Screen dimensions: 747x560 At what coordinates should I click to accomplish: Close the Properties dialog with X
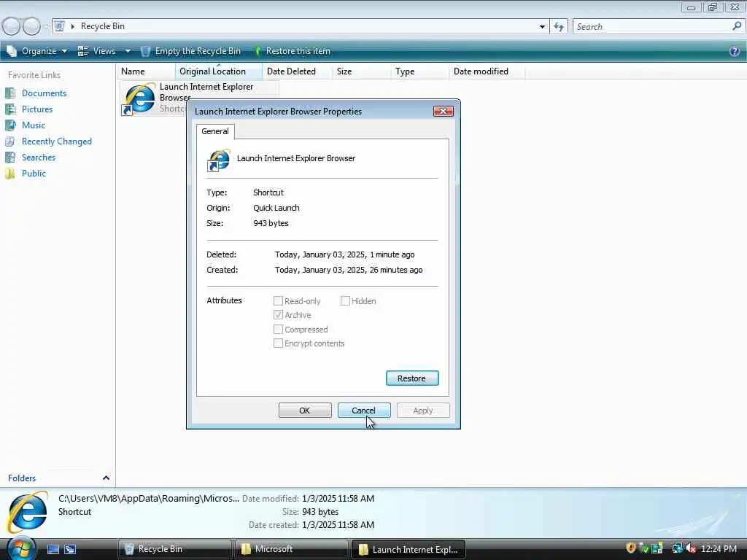click(x=443, y=111)
